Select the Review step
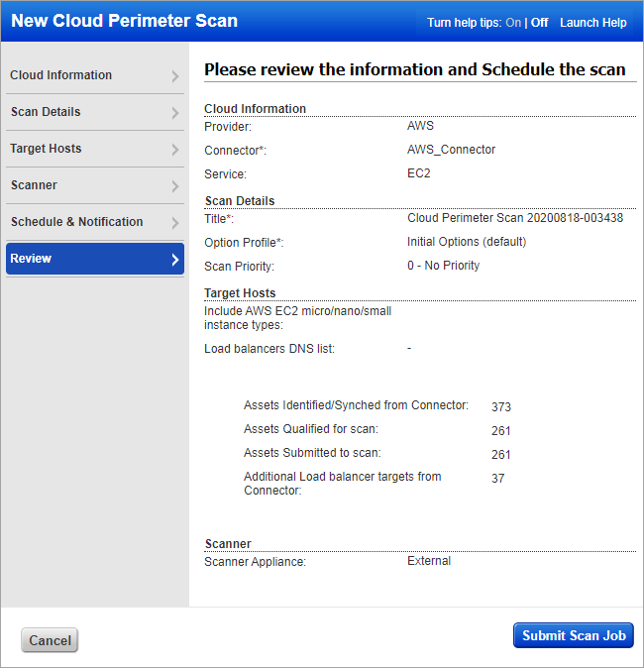The image size is (644, 668). tap(95, 259)
